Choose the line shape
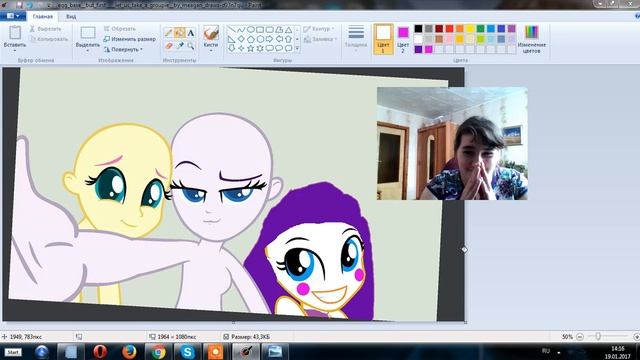Image resolution: width=640 pixels, height=360 pixels. [231, 30]
